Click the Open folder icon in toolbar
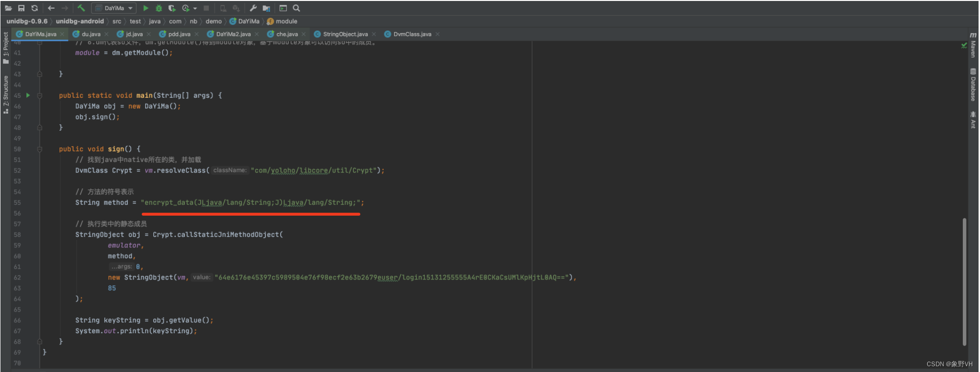980x372 pixels. point(8,8)
